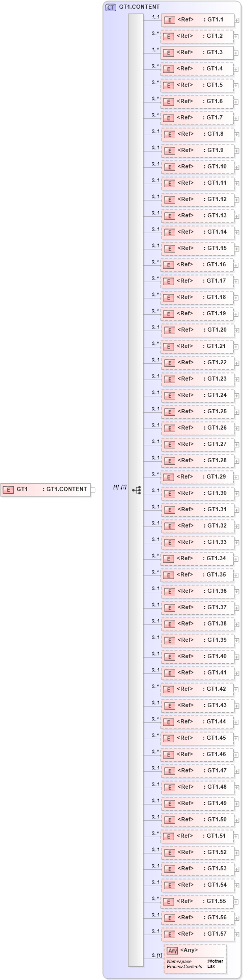Click the E icon of GT1.45
This screenshot has height=980, width=243.
(x=169, y=738)
